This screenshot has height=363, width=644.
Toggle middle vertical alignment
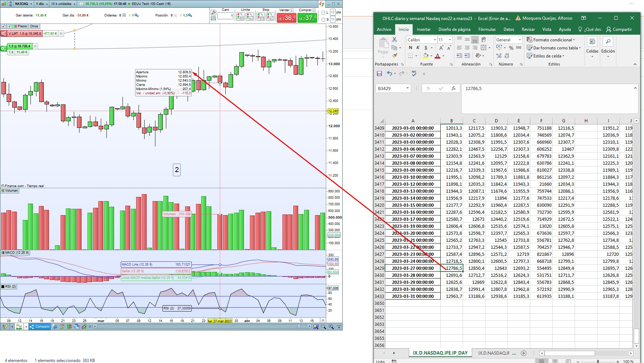click(467, 40)
